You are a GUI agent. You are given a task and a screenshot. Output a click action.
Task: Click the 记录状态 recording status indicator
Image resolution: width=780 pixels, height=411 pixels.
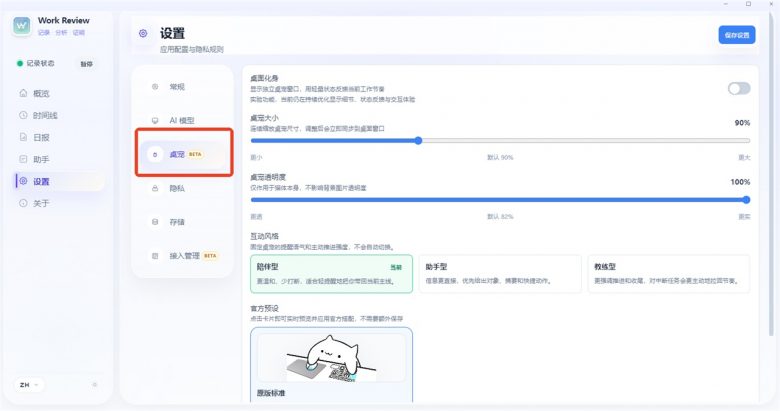point(35,63)
